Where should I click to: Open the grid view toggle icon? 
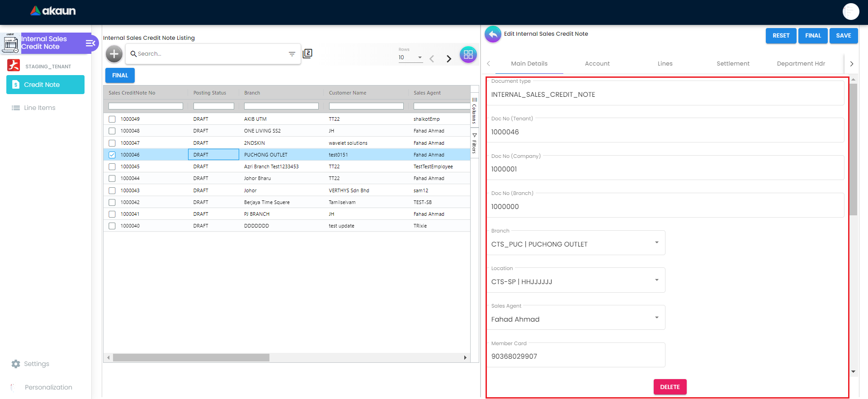pos(468,55)
